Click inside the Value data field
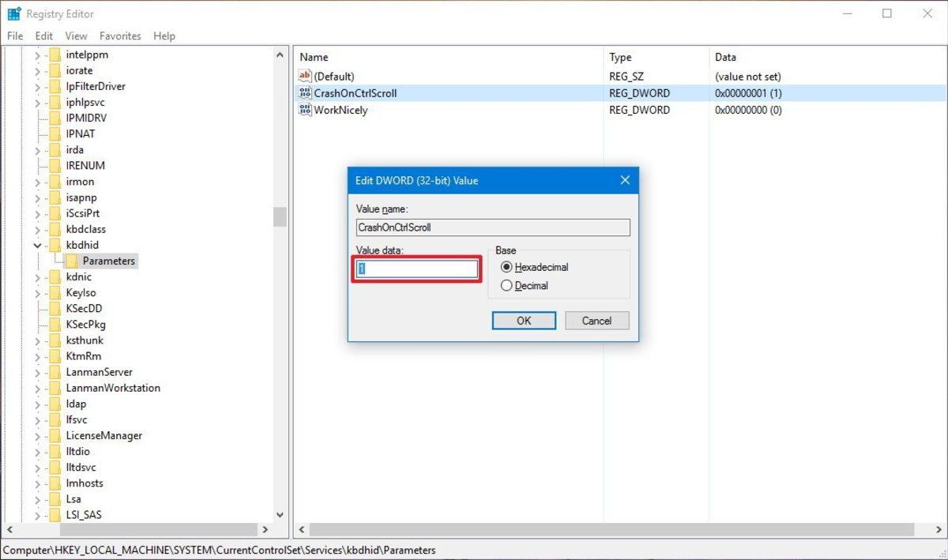948x560 pixels. 416,269
